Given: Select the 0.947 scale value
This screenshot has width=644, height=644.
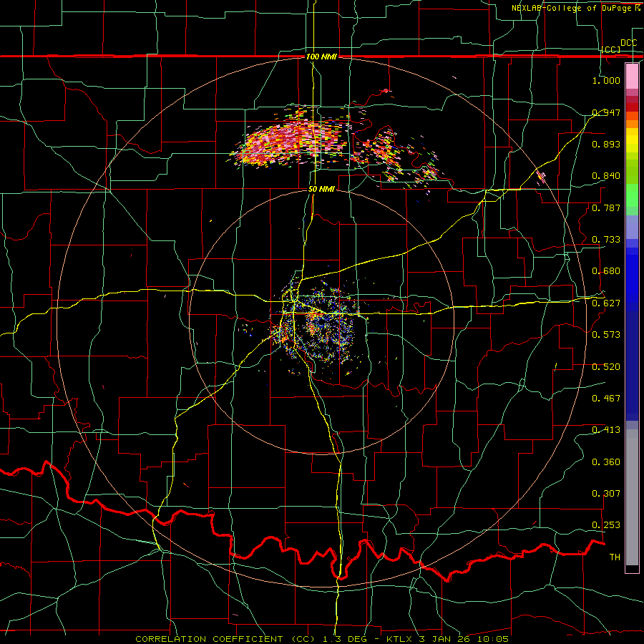Looking at the screenshot, I should pyautogui.click(x=606, y=112).
